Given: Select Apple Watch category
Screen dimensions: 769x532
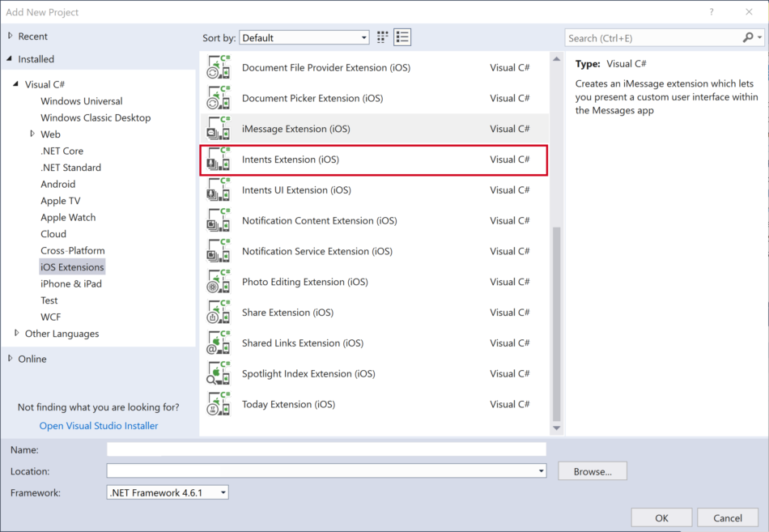Looking at the screenshot, I should (x=68, y=217).
